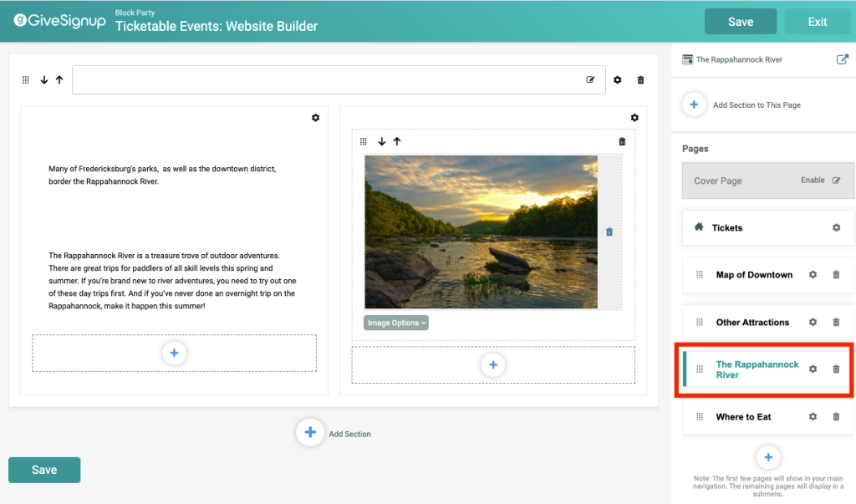Add content below the text column
The width and height of the screenshot is (856, 504).
pyautogui.click(x=174, y=354)
